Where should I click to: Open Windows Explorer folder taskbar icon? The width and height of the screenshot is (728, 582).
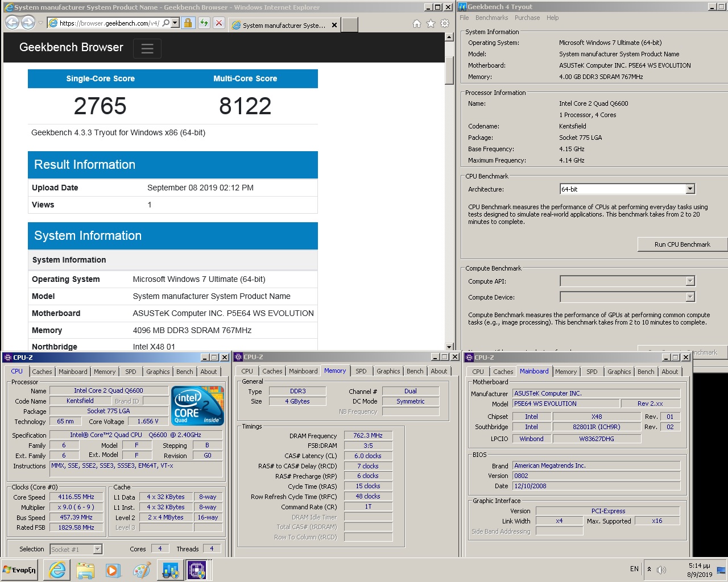pos(85,570)
